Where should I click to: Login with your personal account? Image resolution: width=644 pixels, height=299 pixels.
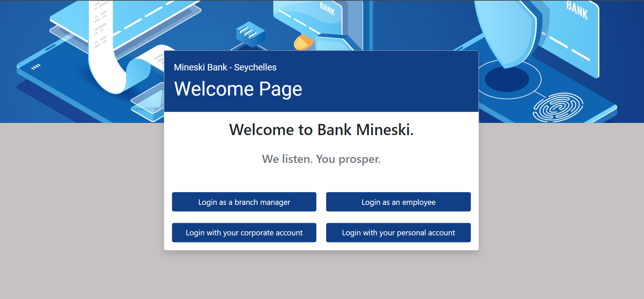click(x=398, y=233)
